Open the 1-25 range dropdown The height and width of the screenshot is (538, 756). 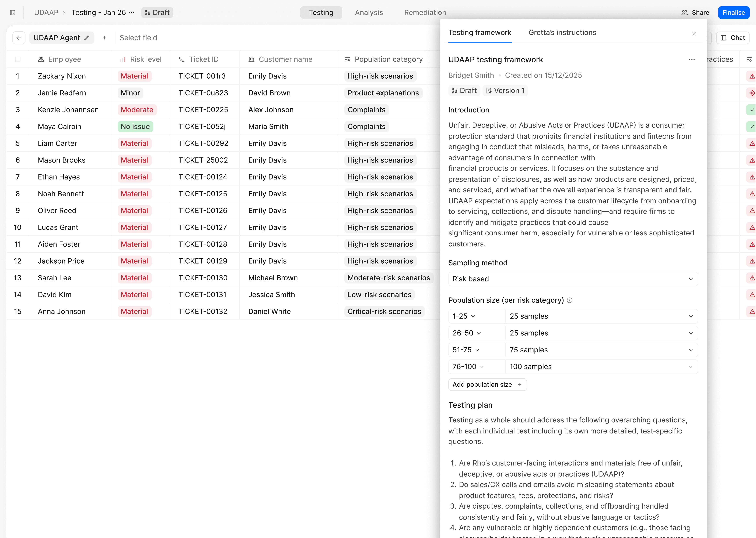(464, 316)
